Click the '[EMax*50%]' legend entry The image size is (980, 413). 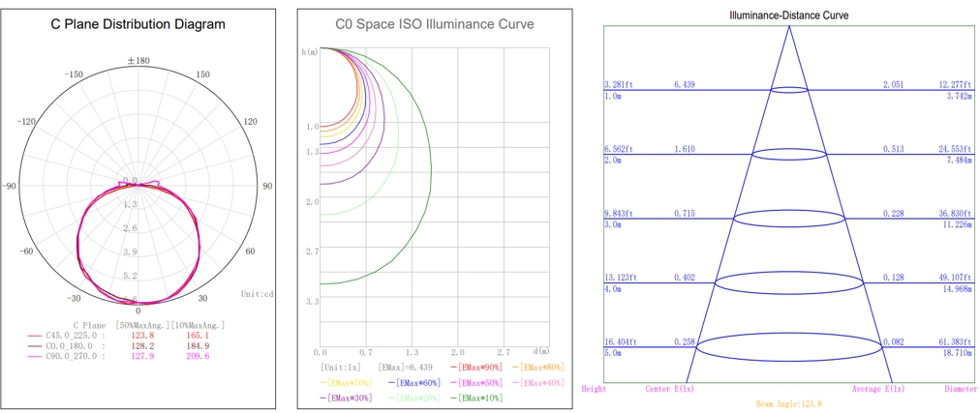[478, 382]
